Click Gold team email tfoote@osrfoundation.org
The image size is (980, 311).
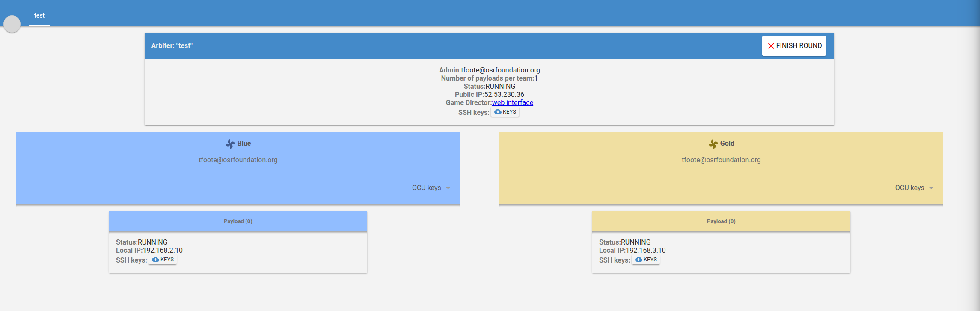721,160
